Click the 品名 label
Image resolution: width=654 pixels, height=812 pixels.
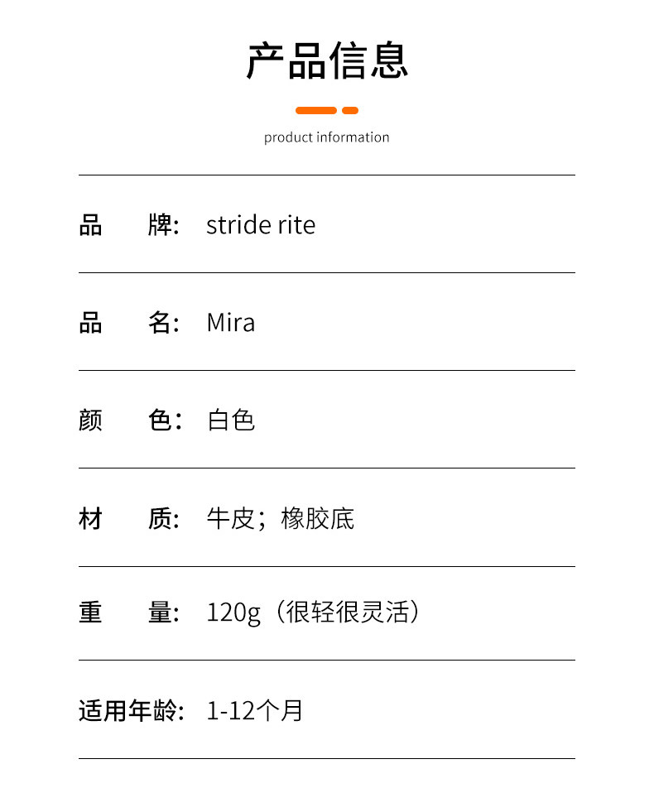[x=128, y=323]
